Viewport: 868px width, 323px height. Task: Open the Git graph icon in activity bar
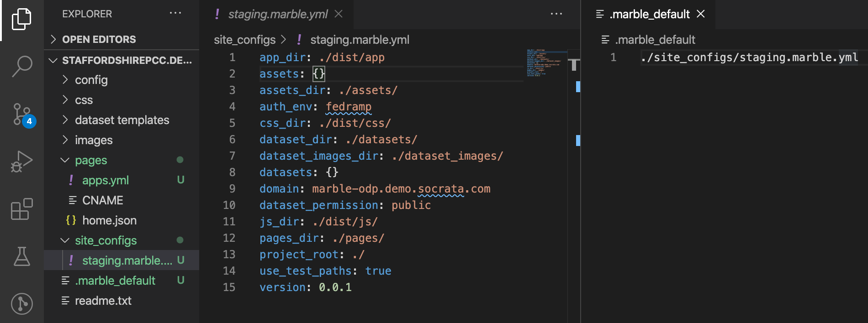[x=21, y=303]
